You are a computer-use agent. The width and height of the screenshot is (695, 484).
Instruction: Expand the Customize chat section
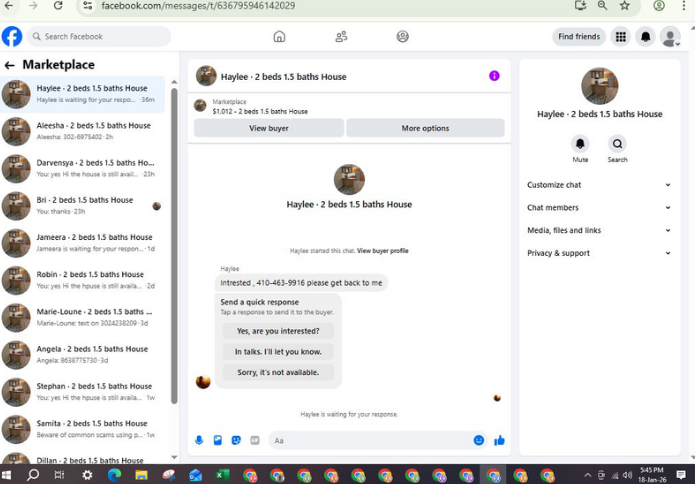point(599,185)
